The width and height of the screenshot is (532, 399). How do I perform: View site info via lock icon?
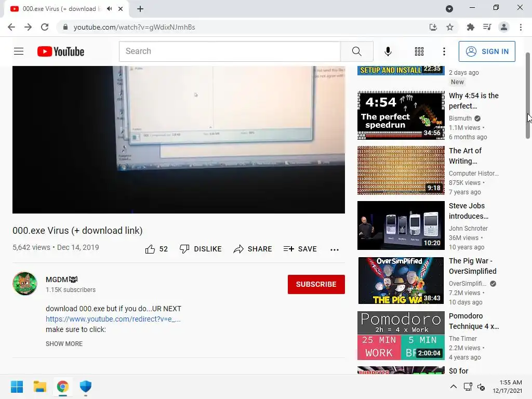pyautogui.click(x=65, y=27)
